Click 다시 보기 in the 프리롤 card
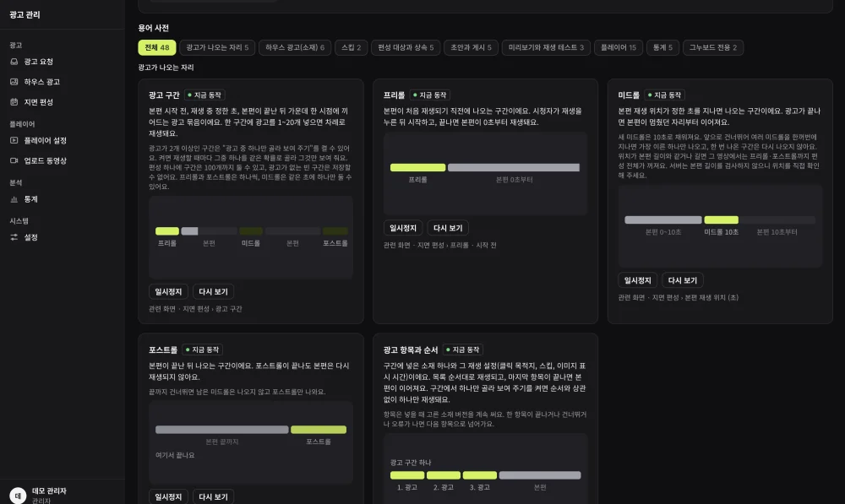This screenshot has width=845, height=504. pyautogui.click(x=448, y=228)
